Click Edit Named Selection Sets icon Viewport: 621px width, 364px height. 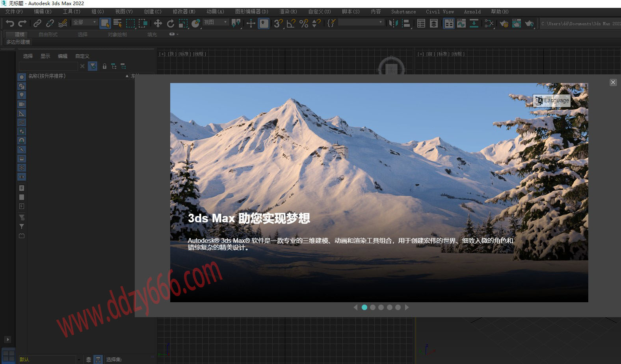coord(331,23)
